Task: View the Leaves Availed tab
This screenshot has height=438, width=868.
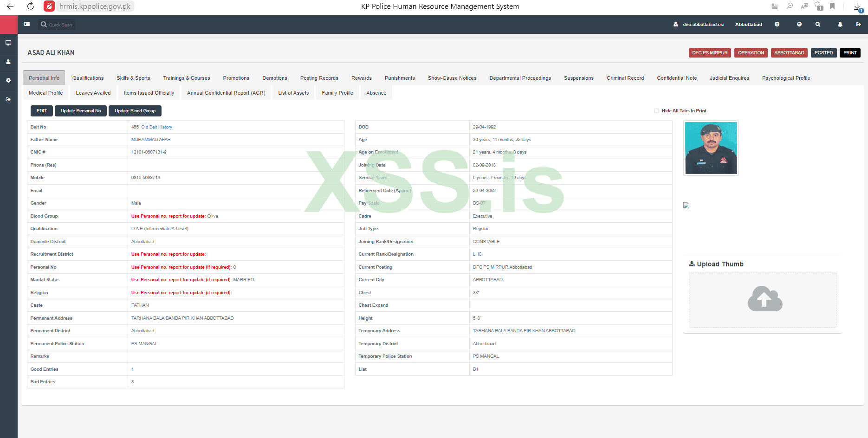Action: 93,93
